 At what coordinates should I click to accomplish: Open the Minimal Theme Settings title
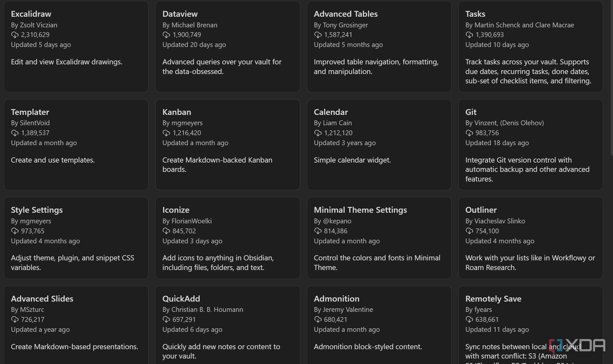point(360,210)
